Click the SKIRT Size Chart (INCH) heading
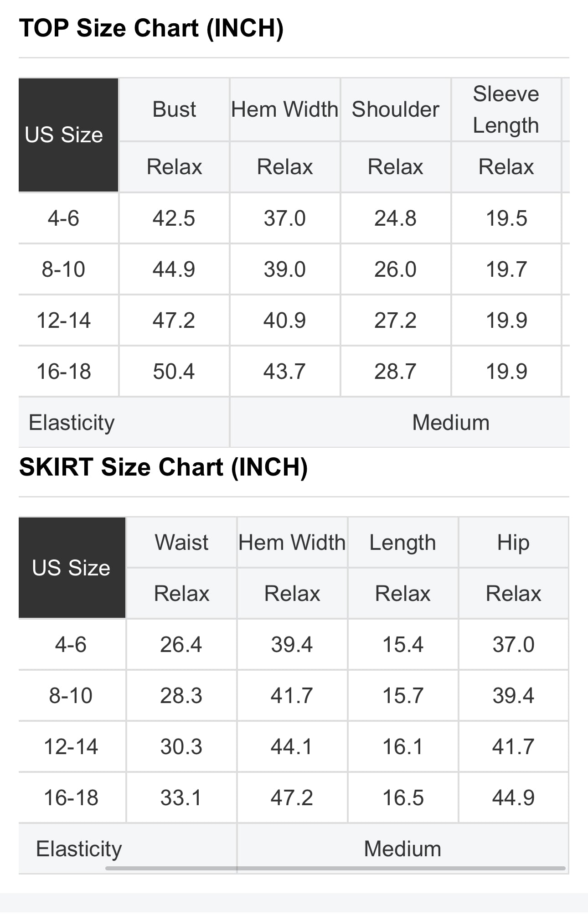The height and width of the screenshot is (916, 588). (163, 467)
